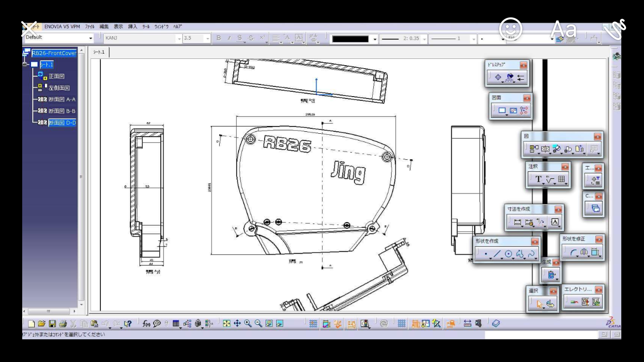The image size is (644, 362).
Task: Select the arrow Select tool icon
Action: pyautogui.click(x=539, y=304)
